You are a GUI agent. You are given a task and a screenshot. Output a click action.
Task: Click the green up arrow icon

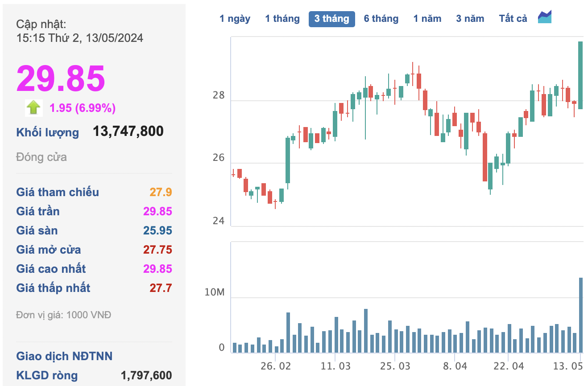pyautogui.click(x=34, y=107)
